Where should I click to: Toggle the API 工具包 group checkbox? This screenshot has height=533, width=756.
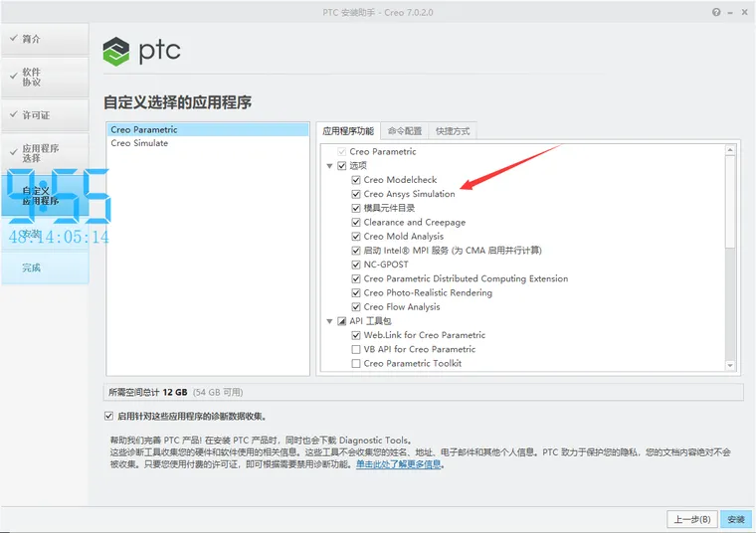point(342,321)
